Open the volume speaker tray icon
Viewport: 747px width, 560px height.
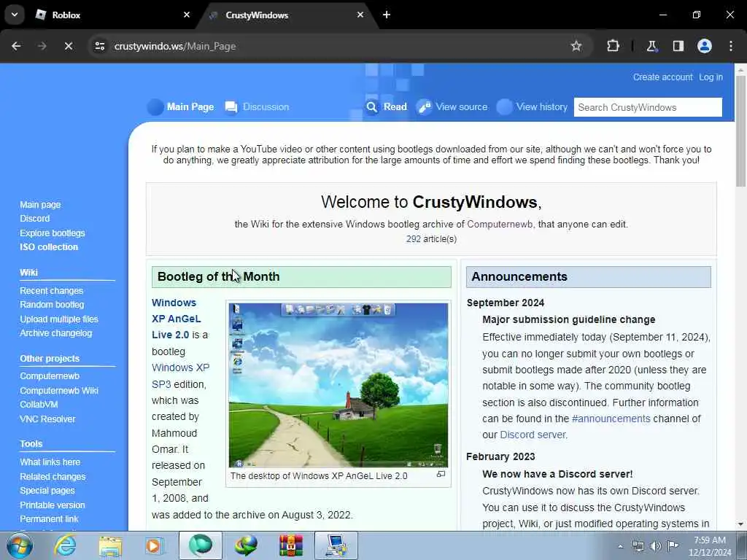(656, 546)
